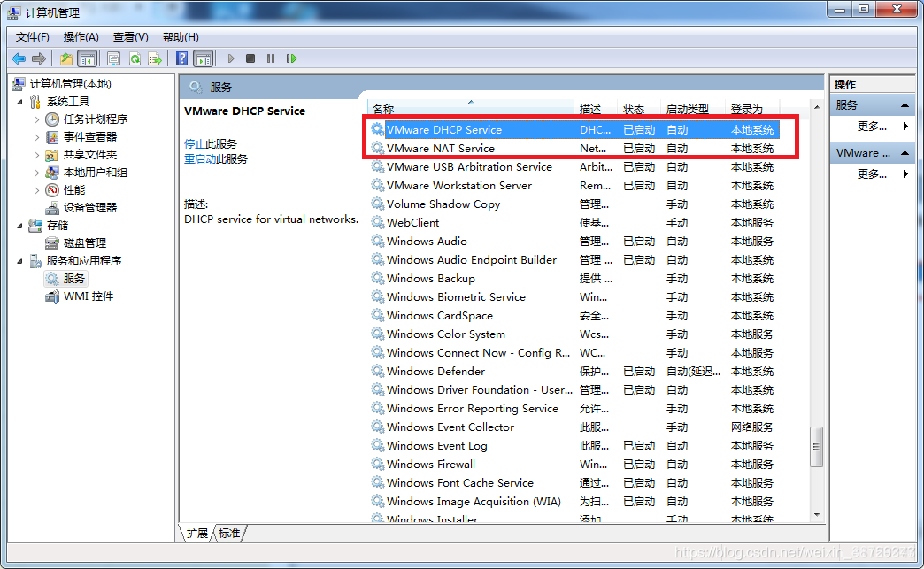Open the 文件(F) menu
The image size is (924, 569).
pos(33,37)
